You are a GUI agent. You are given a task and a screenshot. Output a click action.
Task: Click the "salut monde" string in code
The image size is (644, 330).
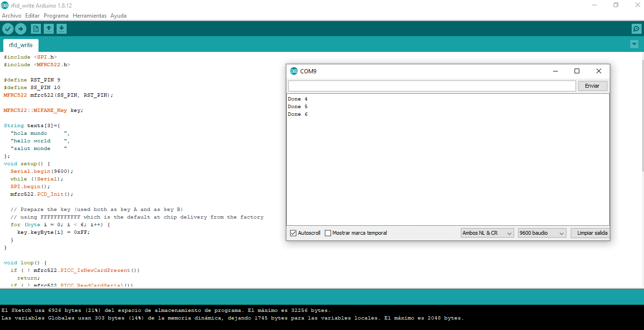pos(39,149)
